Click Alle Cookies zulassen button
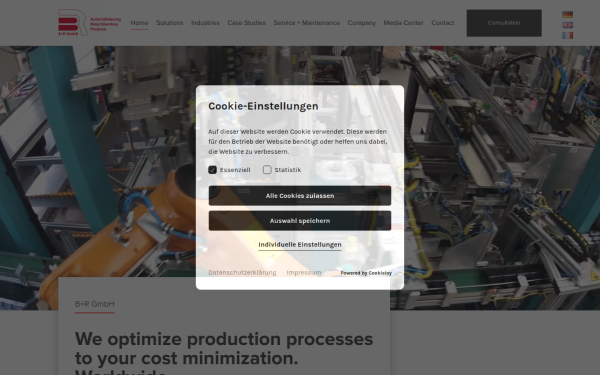 coord(300,196)
